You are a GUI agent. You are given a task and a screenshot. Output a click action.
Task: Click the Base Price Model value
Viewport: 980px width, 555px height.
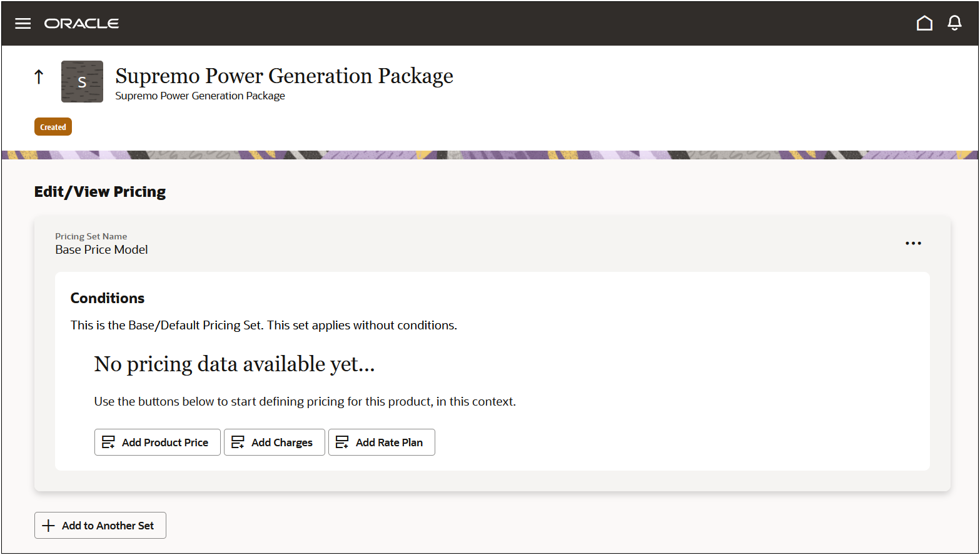click(102, 250)
